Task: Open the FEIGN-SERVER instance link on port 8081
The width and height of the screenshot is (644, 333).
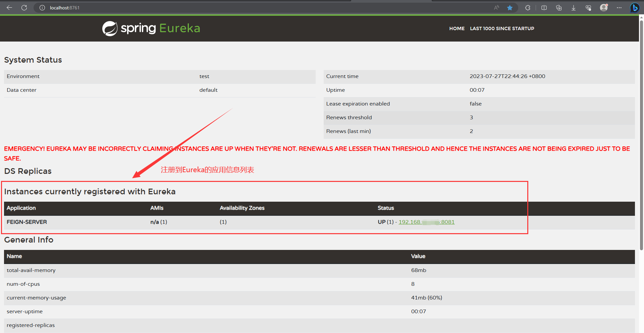Action: (426, 222)
